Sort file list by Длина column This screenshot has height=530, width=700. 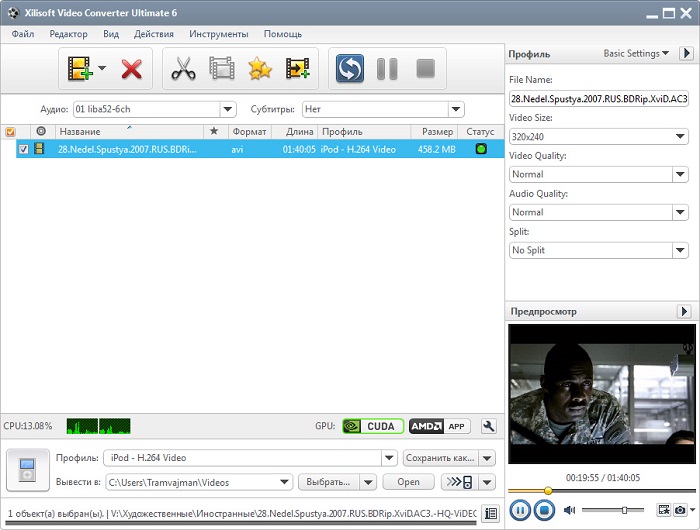click(294, 132)
